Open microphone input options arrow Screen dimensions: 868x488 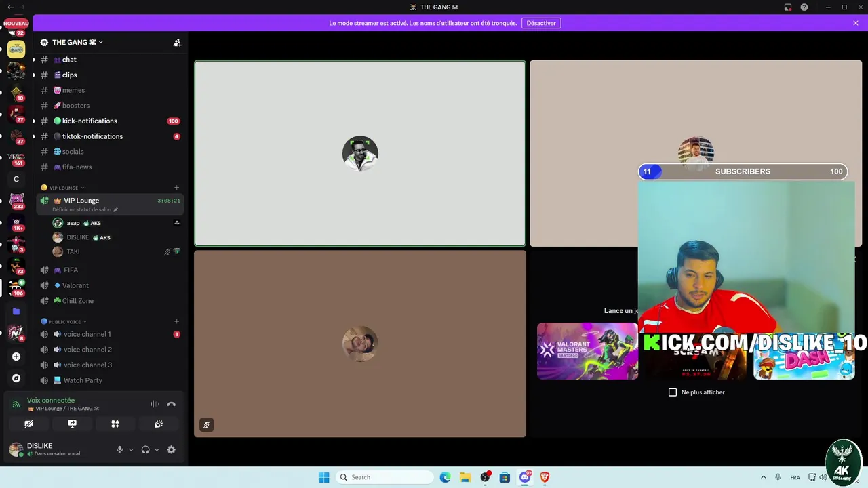point(131,449)
